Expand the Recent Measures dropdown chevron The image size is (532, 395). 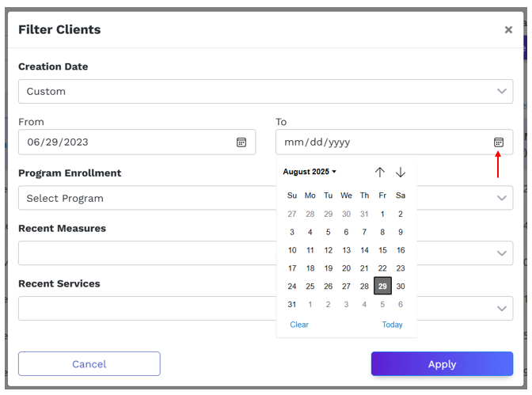coord(501,253)
